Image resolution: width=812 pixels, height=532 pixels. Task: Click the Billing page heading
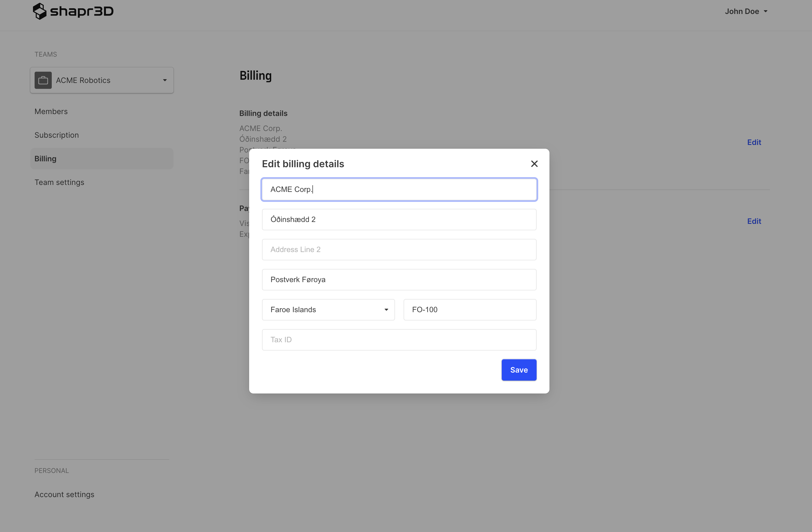click(256, 76)
